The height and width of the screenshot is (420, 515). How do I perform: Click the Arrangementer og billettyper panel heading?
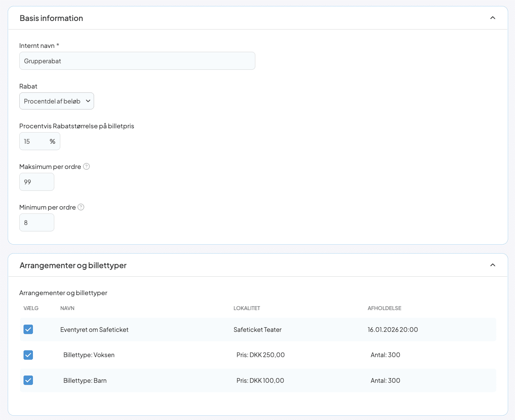(73, 265)
